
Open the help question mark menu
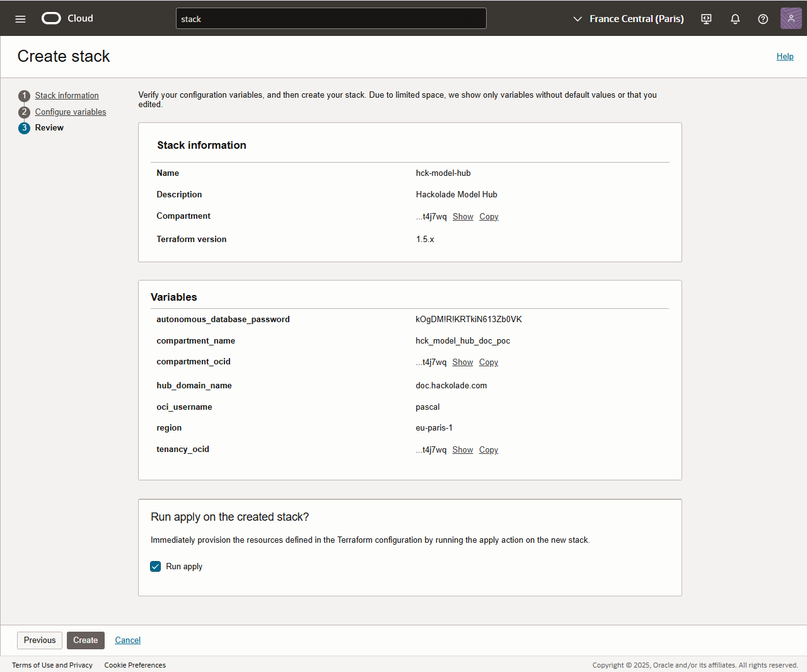763,18
